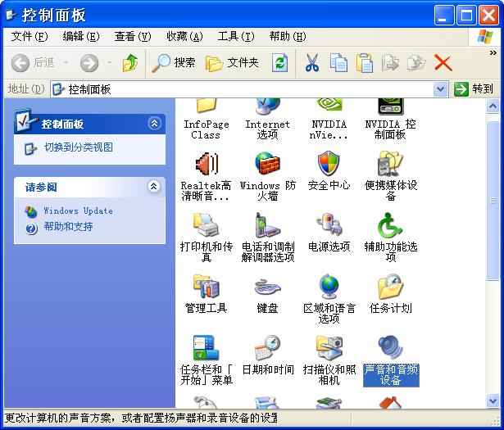Click the Folders (文件夹) toolbar button
The image size is (504, 430).
[232, 62]
